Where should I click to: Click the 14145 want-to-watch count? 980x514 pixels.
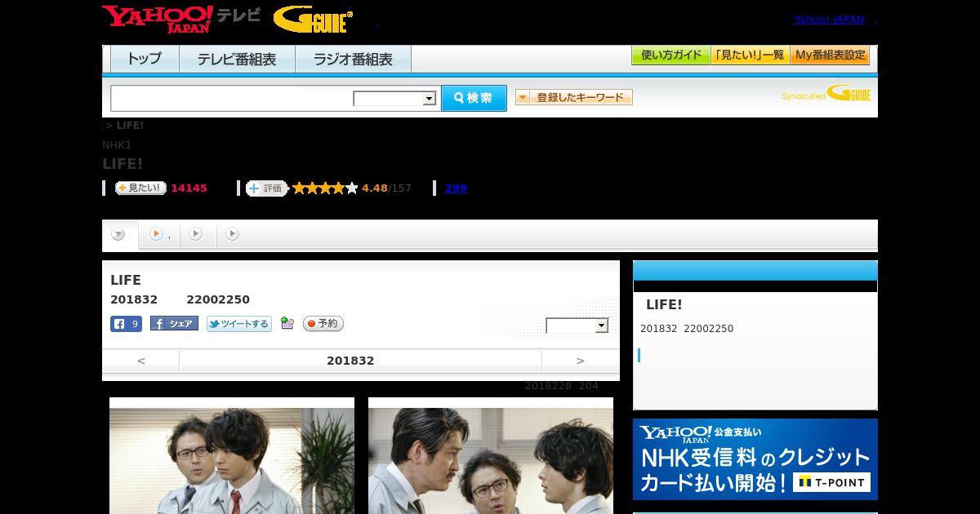189,188
